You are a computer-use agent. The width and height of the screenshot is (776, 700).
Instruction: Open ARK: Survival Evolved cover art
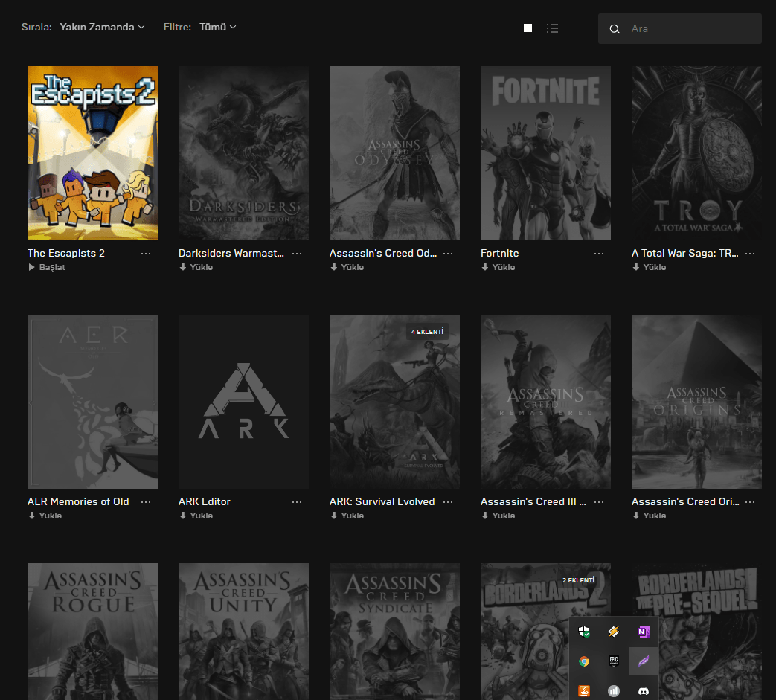(x=394, y=402)
